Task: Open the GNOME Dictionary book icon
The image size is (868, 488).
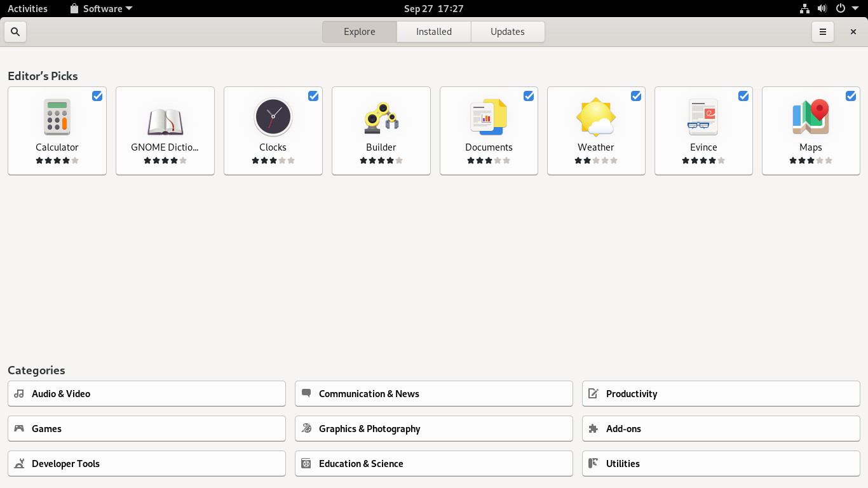Action: [165, 121]
